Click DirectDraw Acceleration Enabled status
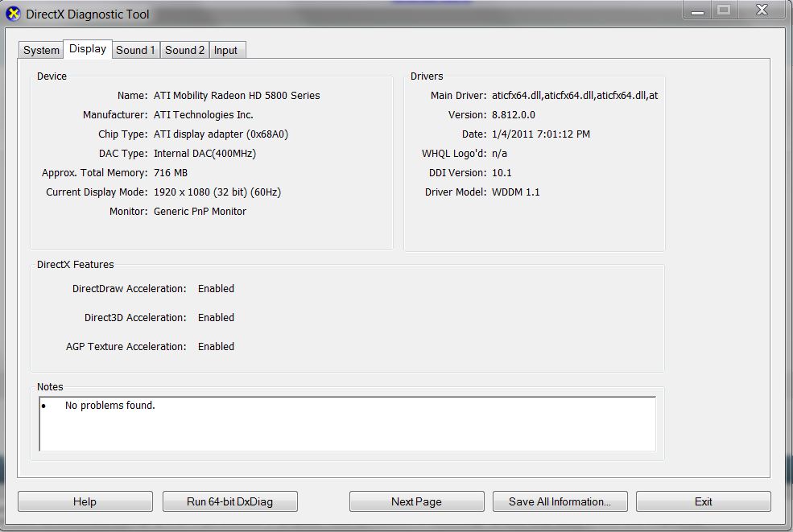 (x=216, y=289)
